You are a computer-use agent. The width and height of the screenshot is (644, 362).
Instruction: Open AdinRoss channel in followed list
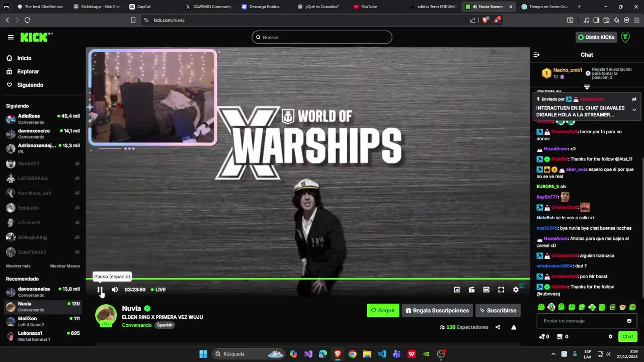click(43, 119)
